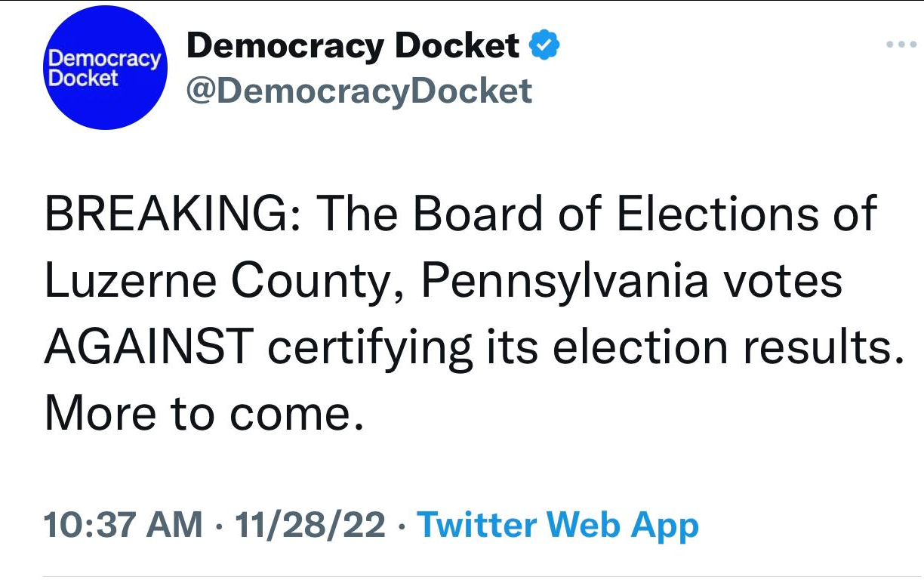
Task: Visit the @DemocracyDocket handle
Action: [x=359, y=91]
